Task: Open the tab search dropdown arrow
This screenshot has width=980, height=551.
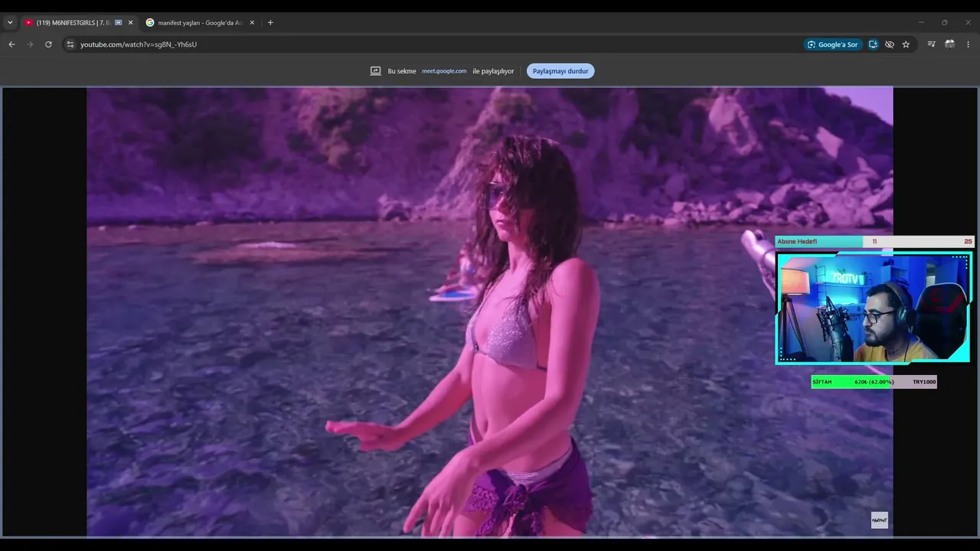Action: tap(10, 23)
